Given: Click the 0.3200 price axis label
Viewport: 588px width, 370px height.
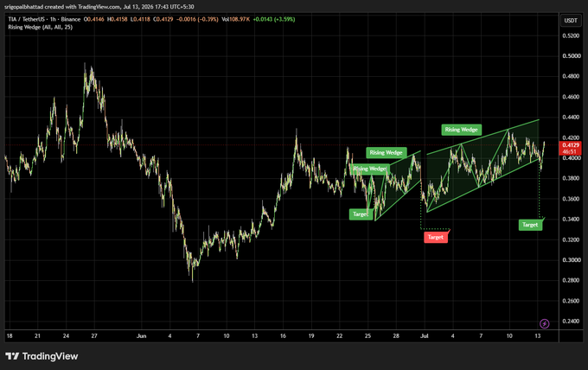Looking at the screenshot, I should click(x=571, y=239).
